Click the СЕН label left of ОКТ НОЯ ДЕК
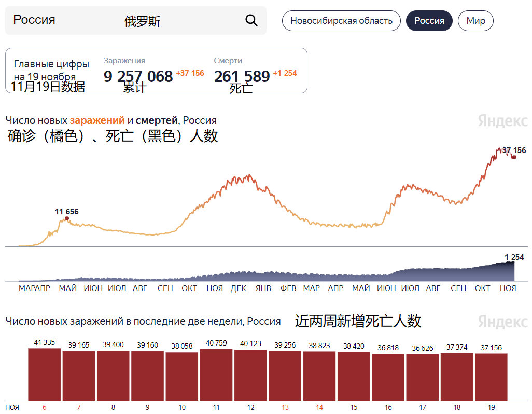Image resolution: width=532 pixels, height=414 pixels. 165,288
